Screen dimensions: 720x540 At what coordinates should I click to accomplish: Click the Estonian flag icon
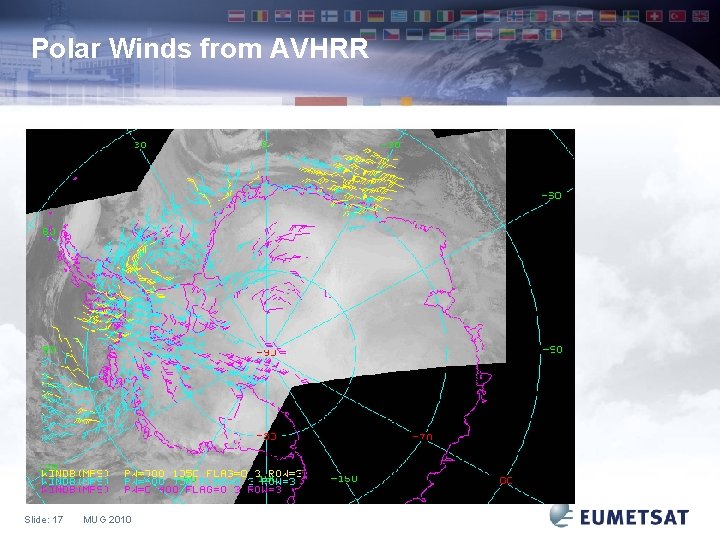point(415,34)
